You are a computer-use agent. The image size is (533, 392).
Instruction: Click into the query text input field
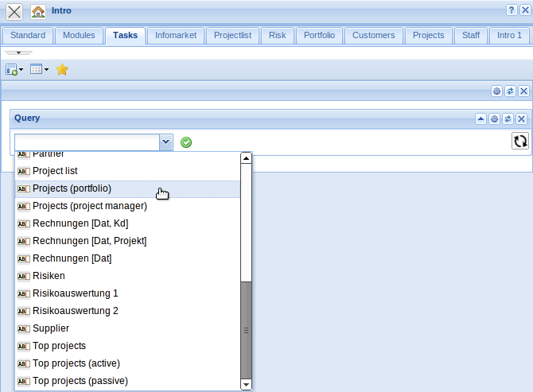86,142
